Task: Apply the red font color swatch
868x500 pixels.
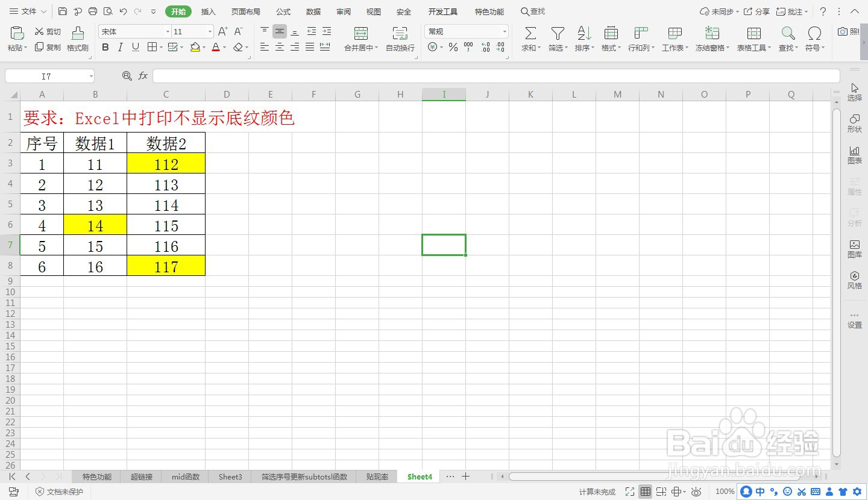Action: point(216,47)
